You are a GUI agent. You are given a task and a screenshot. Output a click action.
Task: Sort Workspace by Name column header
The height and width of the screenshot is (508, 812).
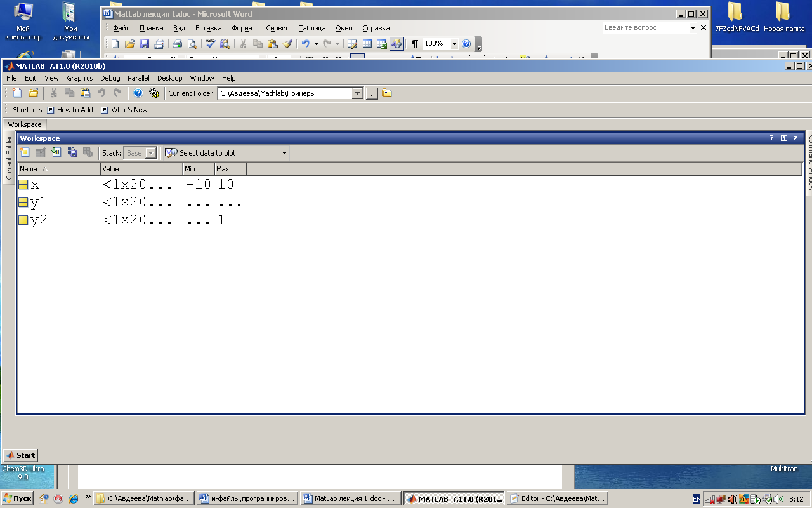tap(59, 169)
